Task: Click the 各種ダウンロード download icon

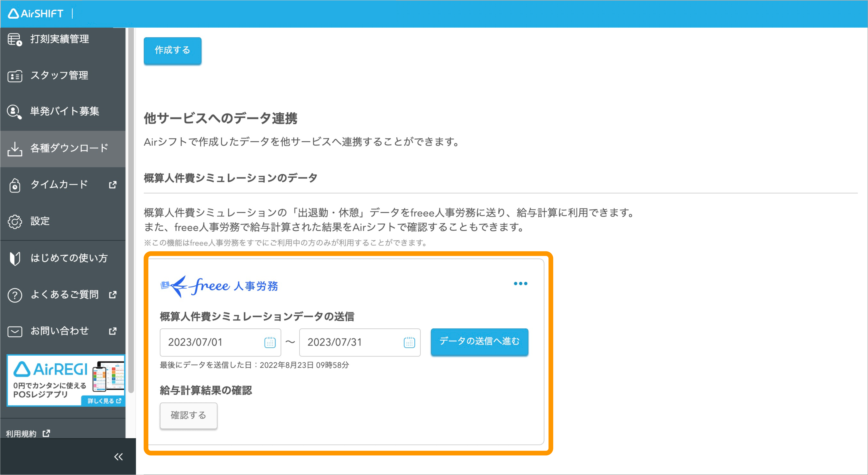Action: [15, 149]
